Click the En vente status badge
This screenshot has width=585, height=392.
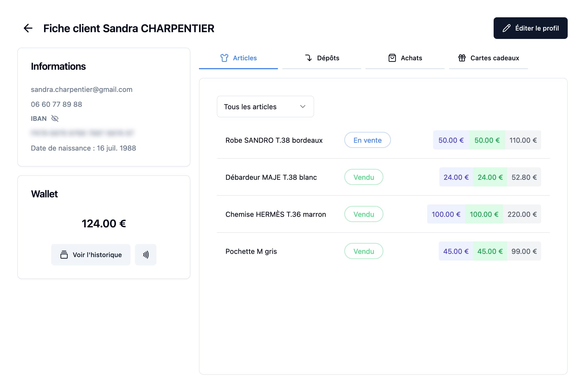(x=367, y=140)
